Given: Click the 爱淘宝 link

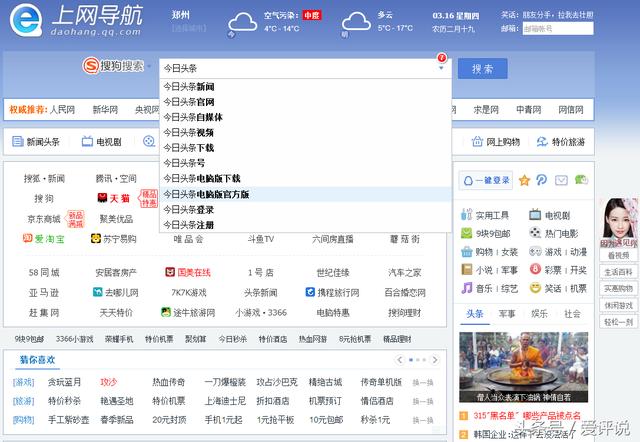Looking at the screenshot, I should 44,238.
